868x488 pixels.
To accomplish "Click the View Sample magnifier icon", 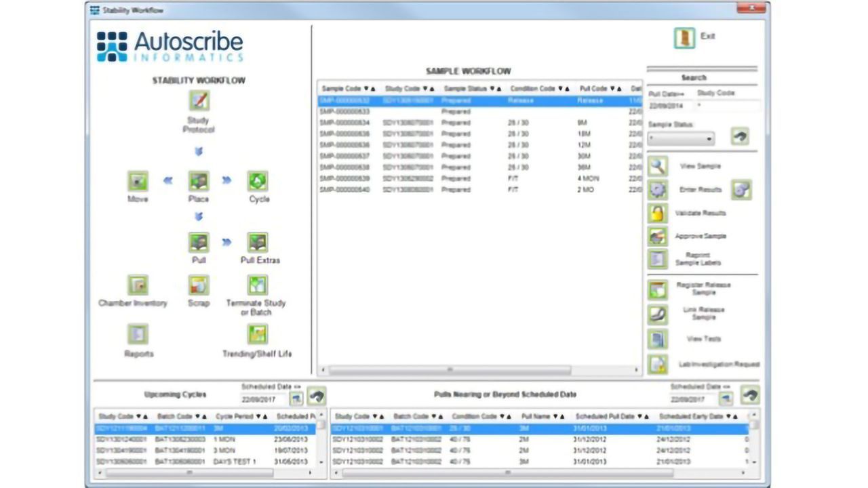I will point(658,166).
